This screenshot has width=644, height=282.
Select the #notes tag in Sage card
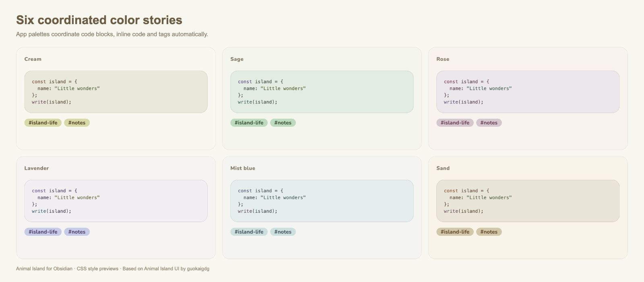(283, 123)
